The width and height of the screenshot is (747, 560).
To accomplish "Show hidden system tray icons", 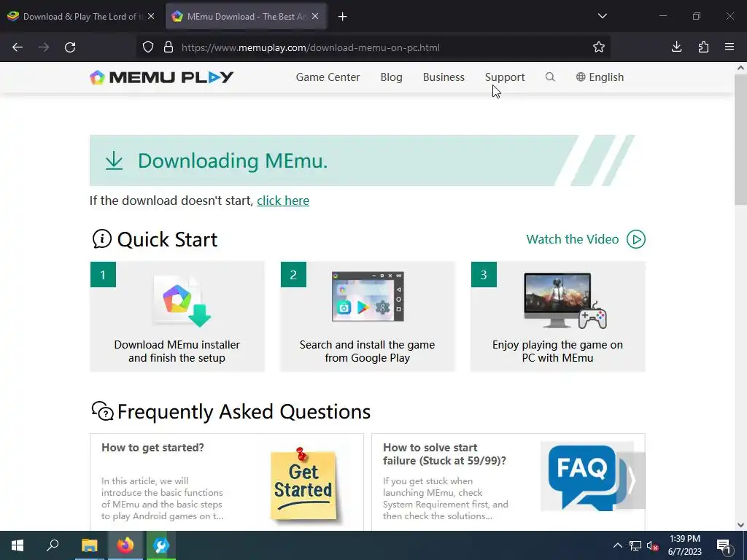I will coord(617,545).
